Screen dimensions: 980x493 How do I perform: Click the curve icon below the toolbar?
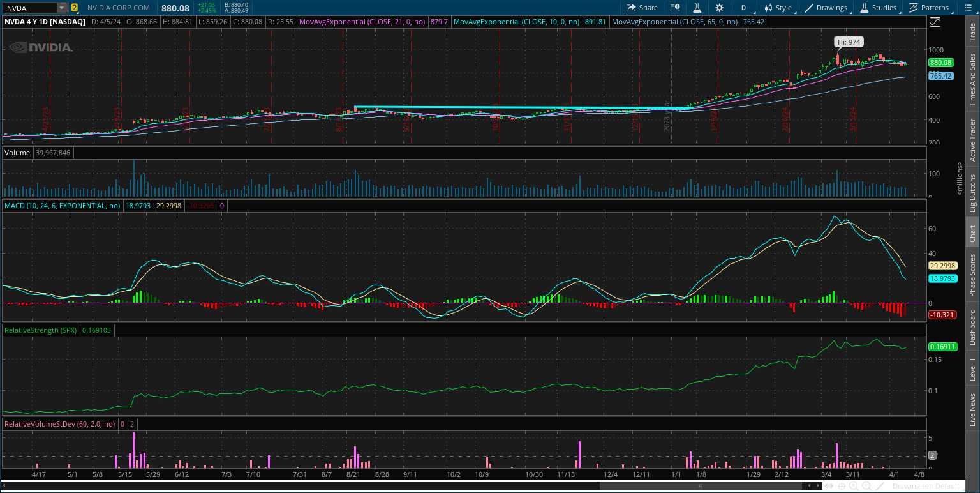click(935, 22)
